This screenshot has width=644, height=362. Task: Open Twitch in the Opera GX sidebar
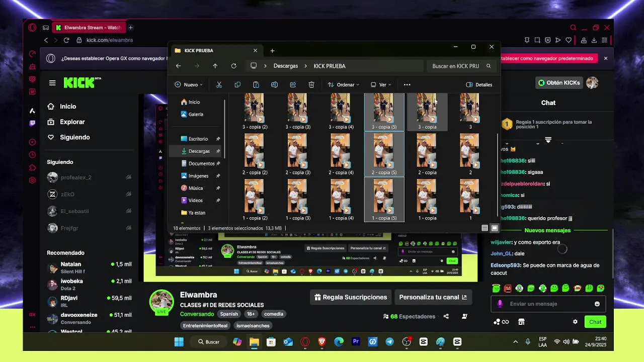coord(32,123)
